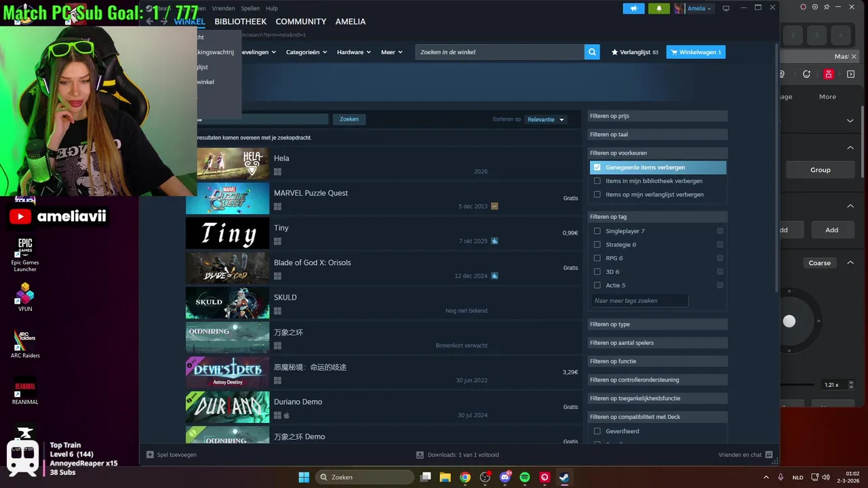Check Items op mijn verlanglijst verbergen
Screen dimensions: 868x488
pyautogui.click(x=597, y=195)
